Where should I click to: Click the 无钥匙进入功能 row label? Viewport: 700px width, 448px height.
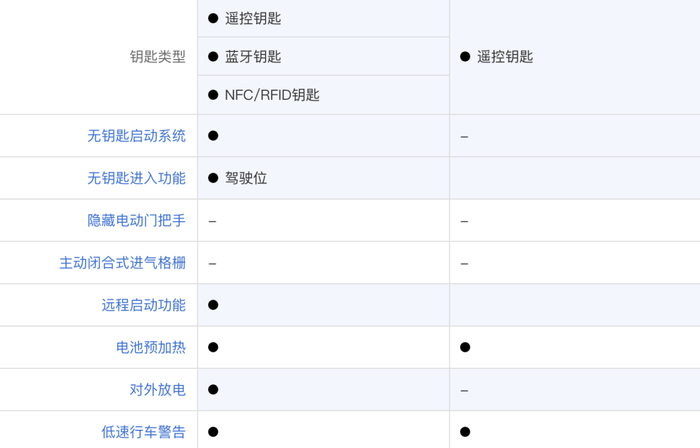(136, 178)
